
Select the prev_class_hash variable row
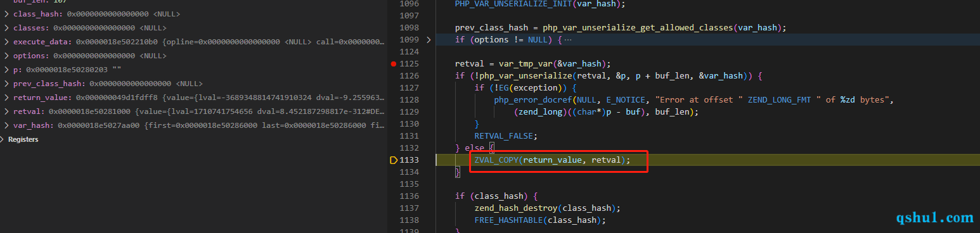[194, 84]
